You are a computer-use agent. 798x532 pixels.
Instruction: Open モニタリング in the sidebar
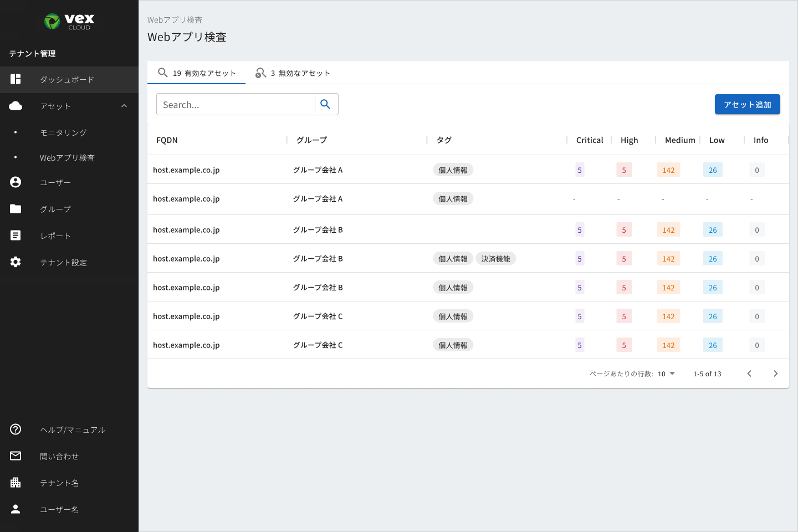point(63,133)
